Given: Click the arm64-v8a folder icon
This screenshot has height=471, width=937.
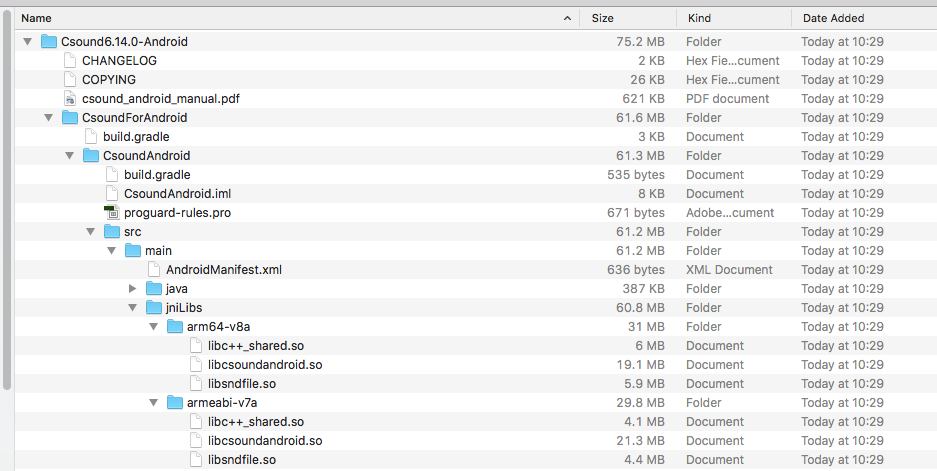Looking at the screenshot, I should point(174,326).
